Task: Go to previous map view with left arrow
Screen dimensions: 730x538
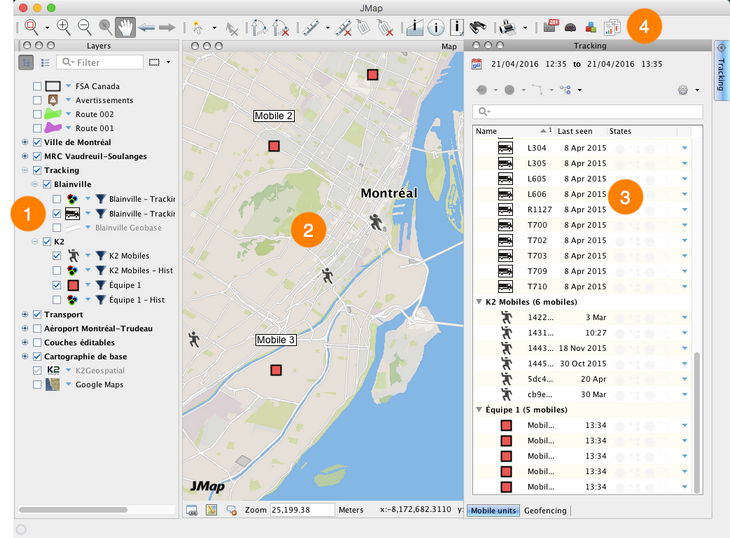Action: pos(147,28)
